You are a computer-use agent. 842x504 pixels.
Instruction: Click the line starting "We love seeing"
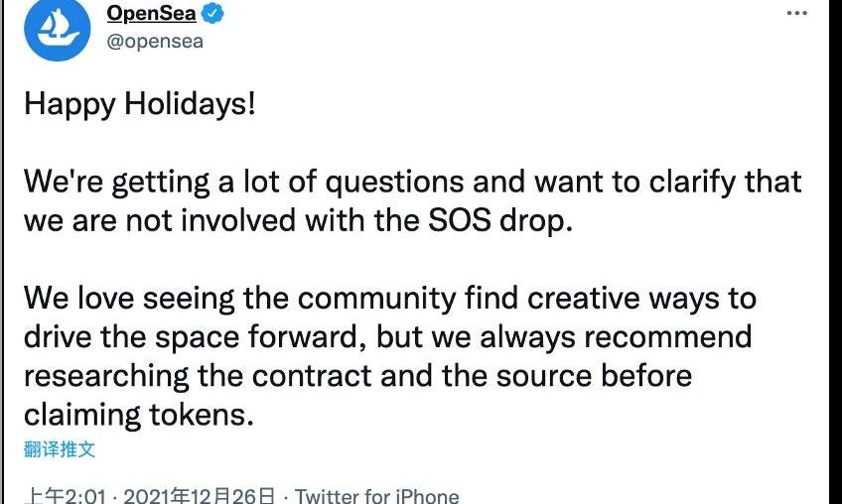[389, 298]
